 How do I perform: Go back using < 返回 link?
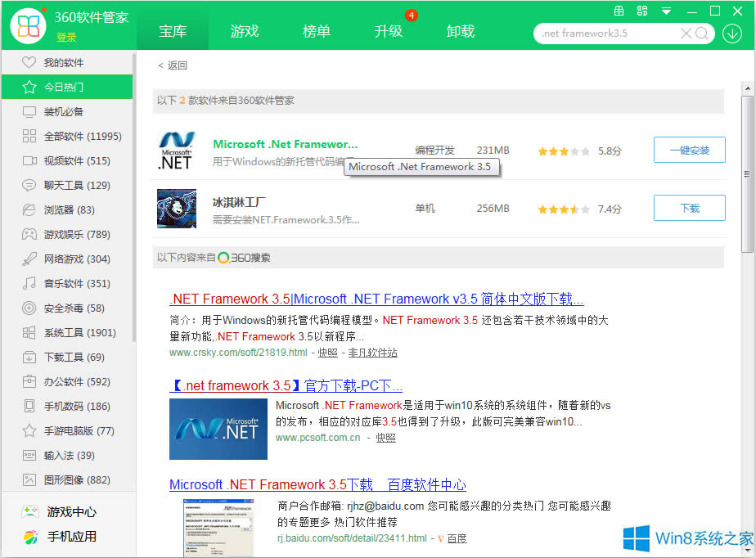(x=173, y=65)
